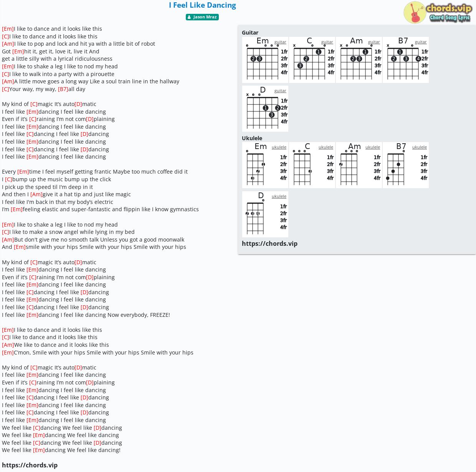
Task: Open the guitar link beside Em chord
Action: [x=280, y=42]
